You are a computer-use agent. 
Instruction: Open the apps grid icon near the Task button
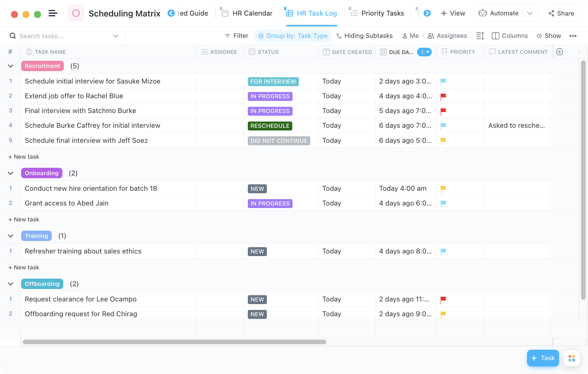pos(572,358)
